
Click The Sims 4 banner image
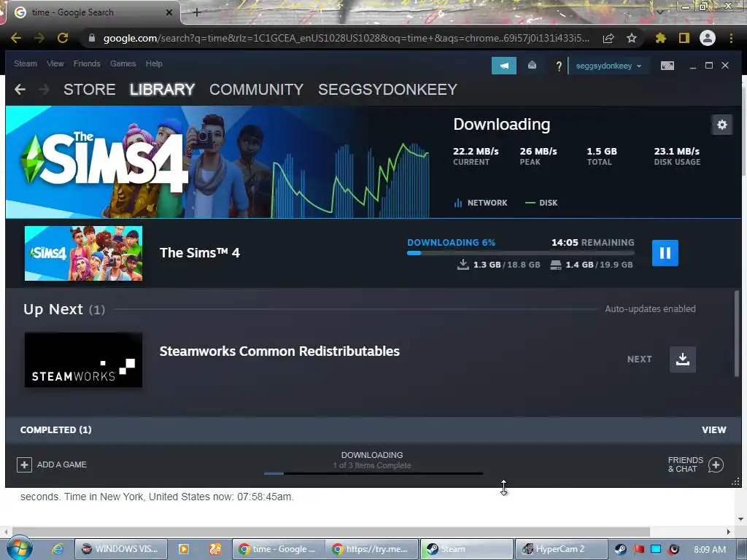click(x=138, y=162)
